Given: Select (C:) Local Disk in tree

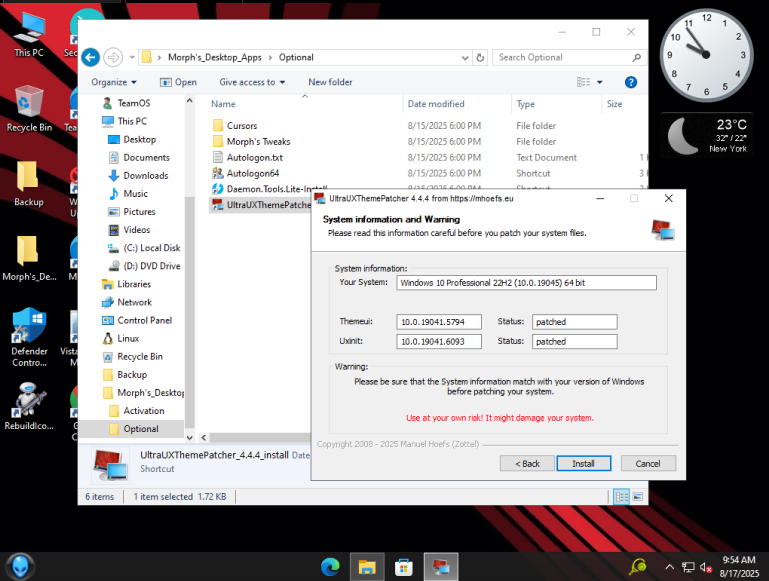Looking at the screenshot, I should [144, 248].
